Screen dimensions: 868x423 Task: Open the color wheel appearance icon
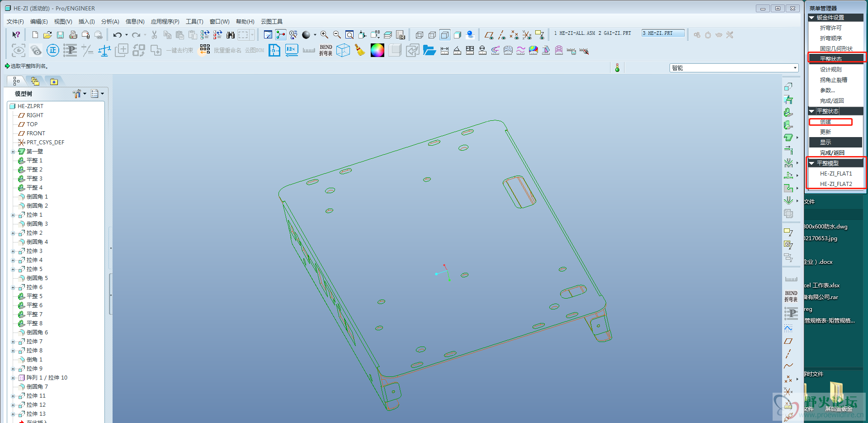377,50
